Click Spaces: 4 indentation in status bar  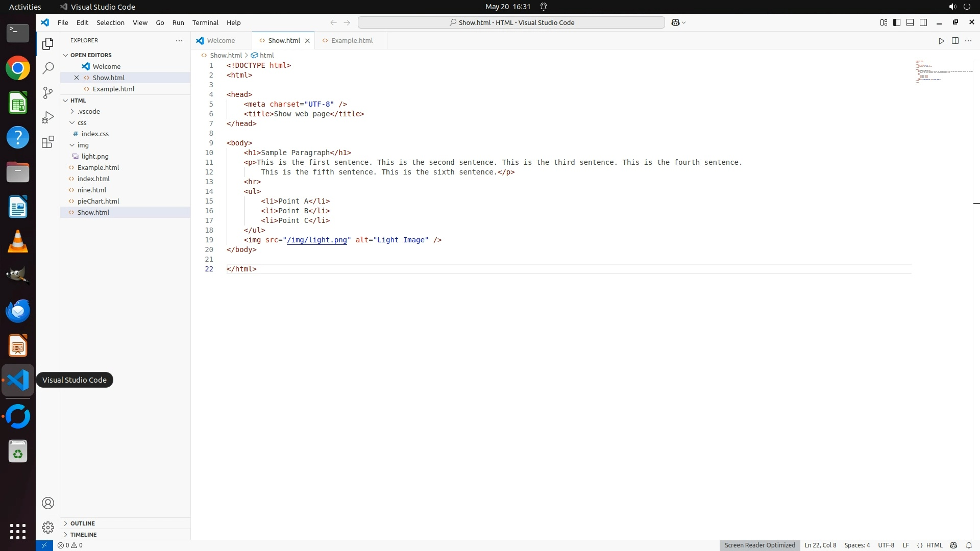tap(857, 545)
